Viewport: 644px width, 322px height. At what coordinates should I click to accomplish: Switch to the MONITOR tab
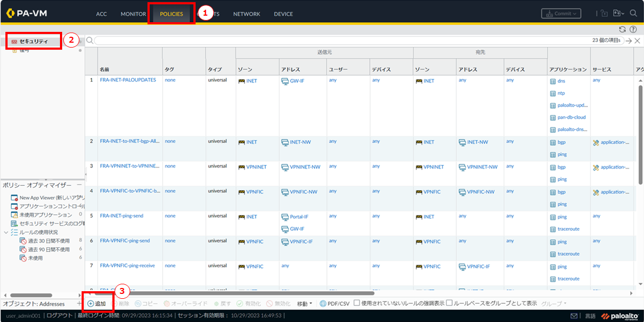133,14
